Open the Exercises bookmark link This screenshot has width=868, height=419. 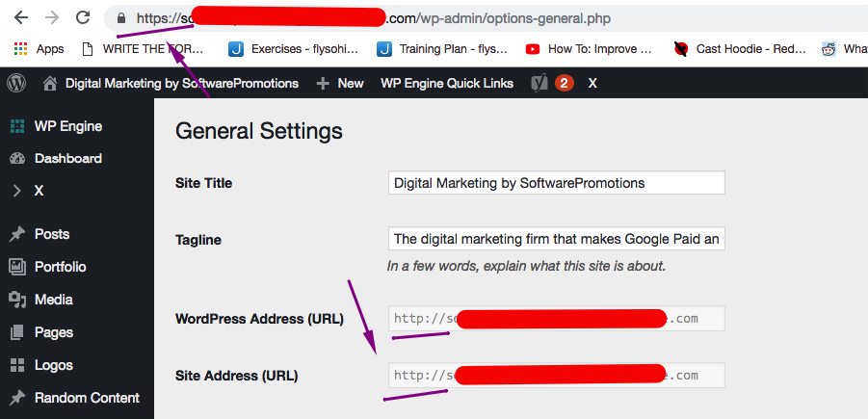click(x=294, y=49)
